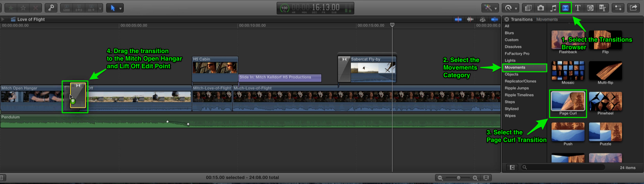Image resolution: width=644 pixels, height=184 pixels.
Task: Open the Titles Browser T icon
Action: pos(578,8)
